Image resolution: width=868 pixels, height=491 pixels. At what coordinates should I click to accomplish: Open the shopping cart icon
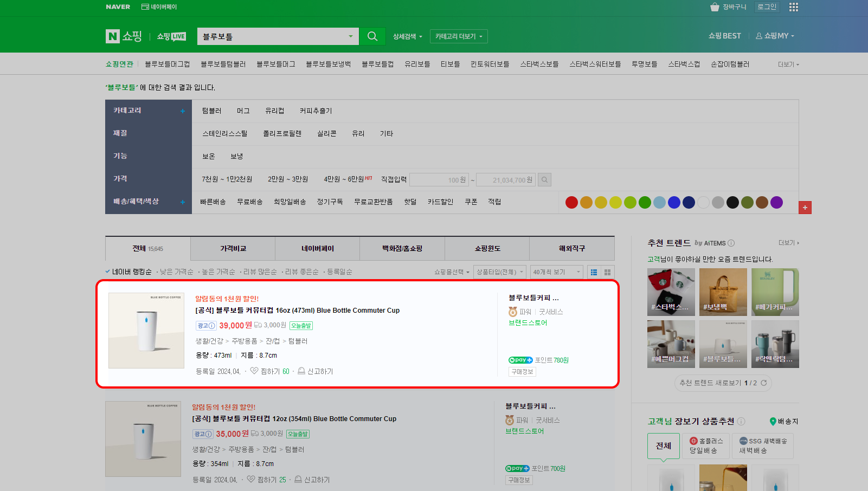715,7
